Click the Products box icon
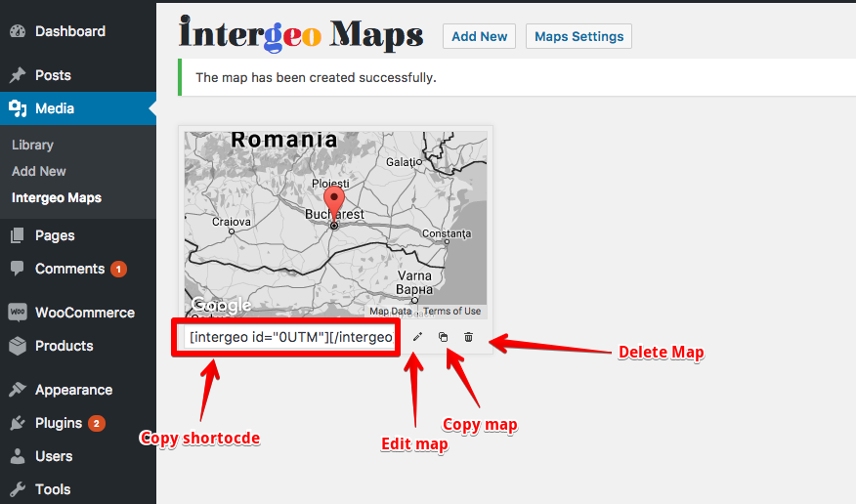Viewport: 856px width, 504px height. pyautogui.click(x=18, y=346)
